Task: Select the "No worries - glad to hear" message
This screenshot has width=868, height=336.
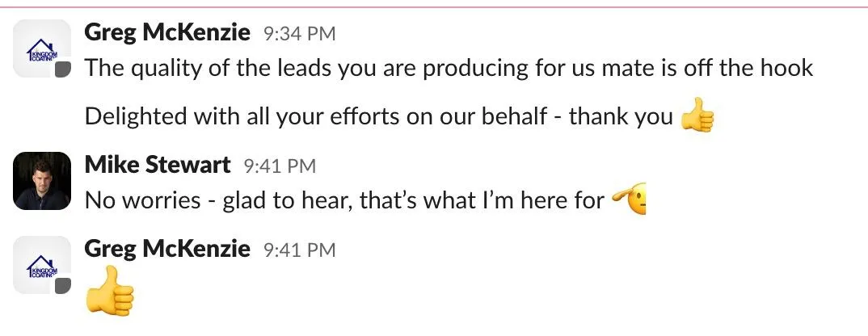Action: tap(344, 199)
